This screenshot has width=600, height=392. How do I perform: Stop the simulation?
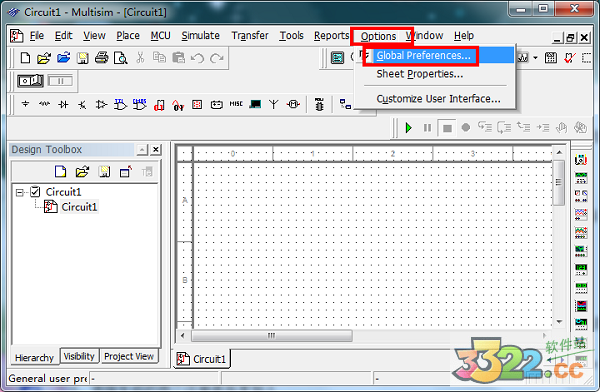[447, 128]
